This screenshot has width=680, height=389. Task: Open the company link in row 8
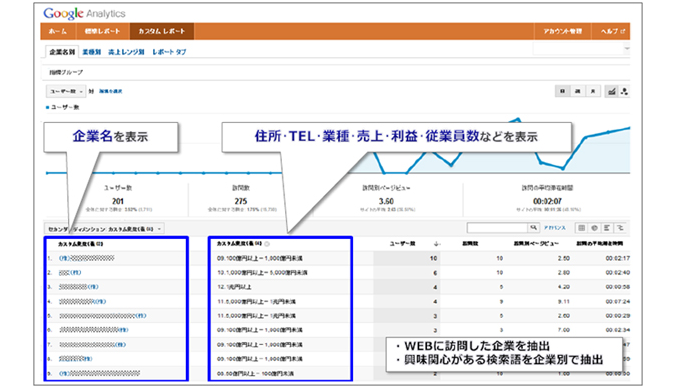[76, 359]
